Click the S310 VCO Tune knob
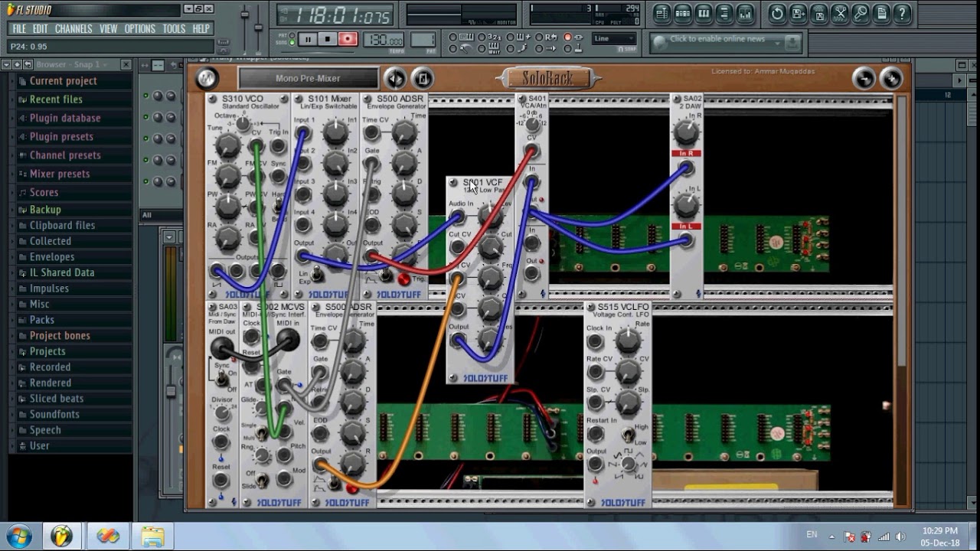The height and width of the screenshot is (551, 980). (227, 145)
